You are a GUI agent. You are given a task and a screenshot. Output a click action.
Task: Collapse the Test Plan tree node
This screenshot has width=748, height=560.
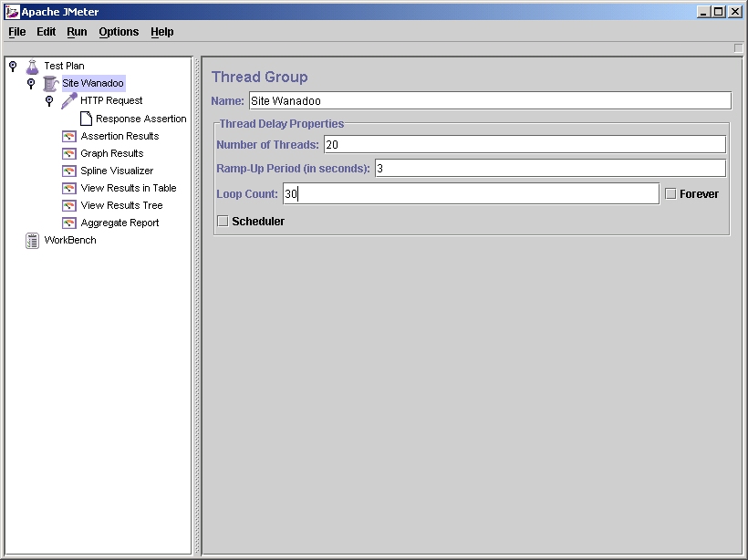[x=13, y=66]
